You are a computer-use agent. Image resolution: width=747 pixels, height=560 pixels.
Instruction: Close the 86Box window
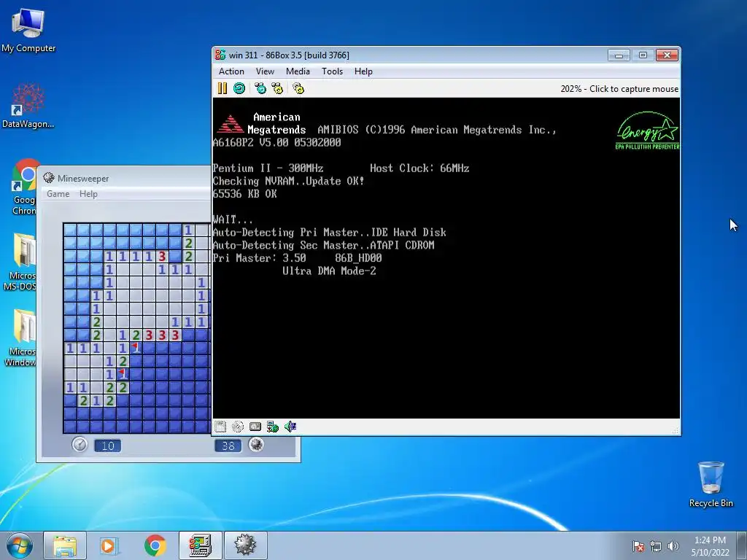667,55
